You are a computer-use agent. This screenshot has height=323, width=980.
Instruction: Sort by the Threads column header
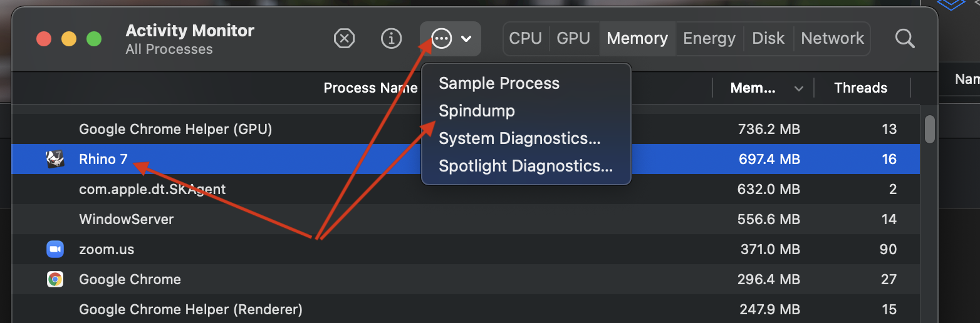pos(861,88)
